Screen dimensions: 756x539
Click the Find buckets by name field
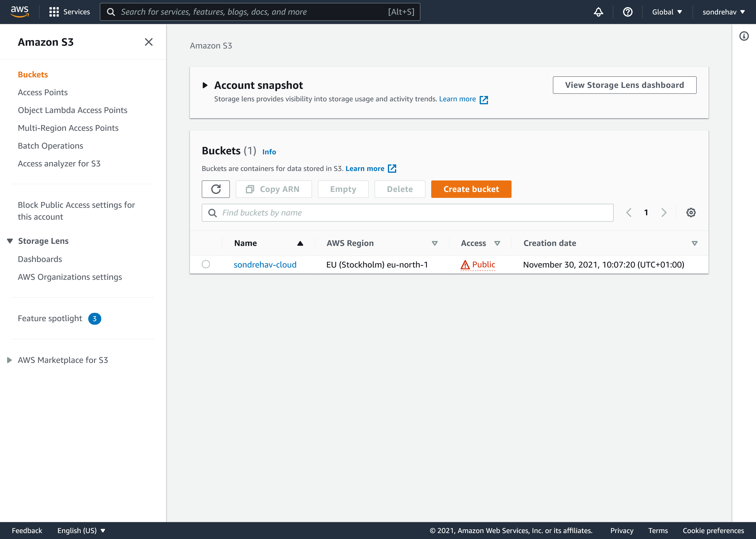407,212
